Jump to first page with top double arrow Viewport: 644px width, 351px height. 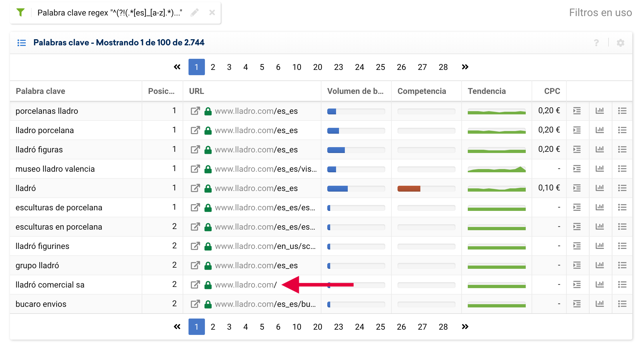coord(177,67)
